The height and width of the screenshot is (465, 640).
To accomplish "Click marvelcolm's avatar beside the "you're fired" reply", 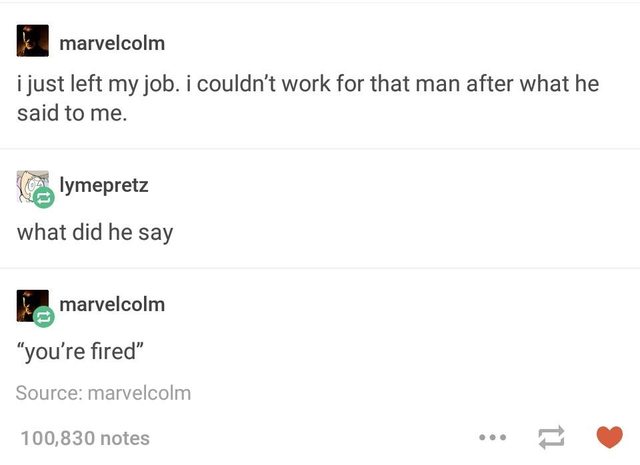I will (29, 303).
